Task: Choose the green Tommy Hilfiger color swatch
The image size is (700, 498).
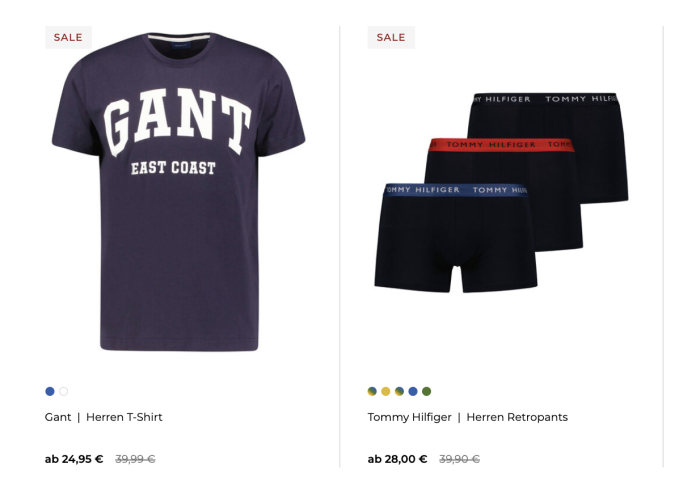Action: point(427,391)
